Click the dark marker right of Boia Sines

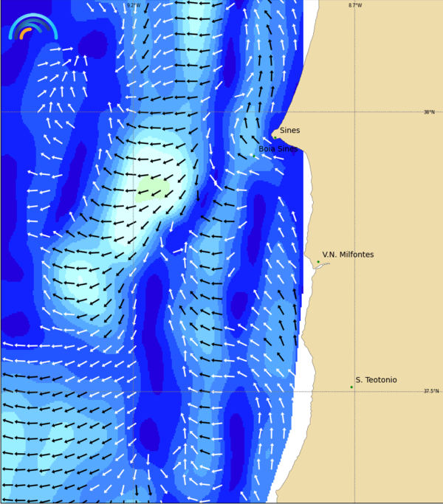pos(293,152)
